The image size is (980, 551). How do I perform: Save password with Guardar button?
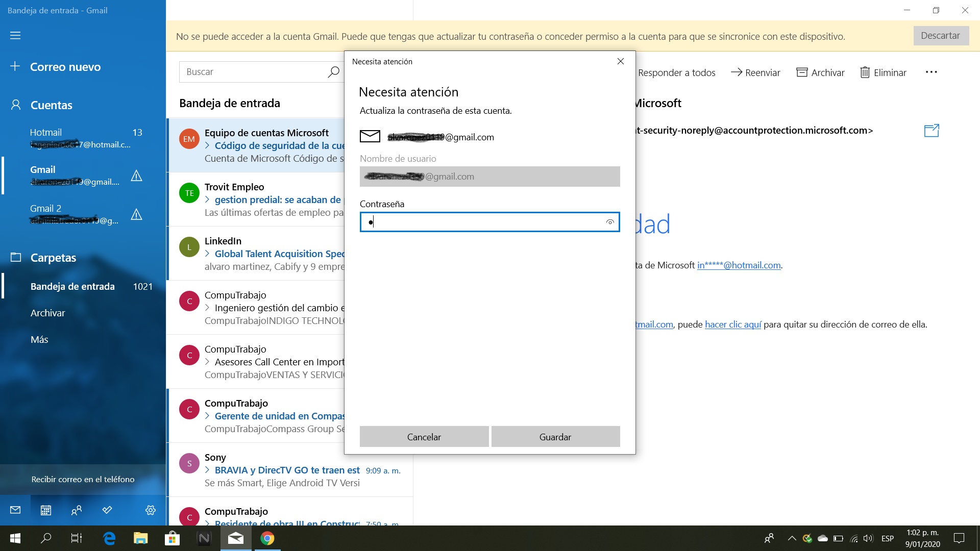point(555,437)
